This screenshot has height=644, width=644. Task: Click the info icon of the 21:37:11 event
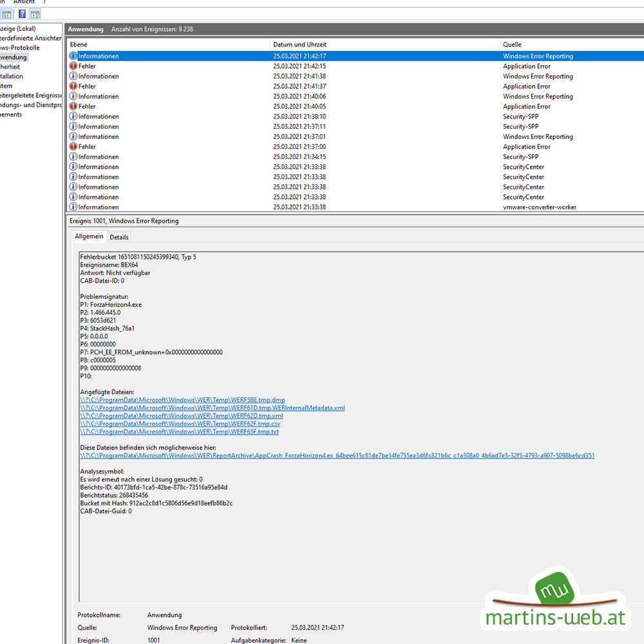73,126
